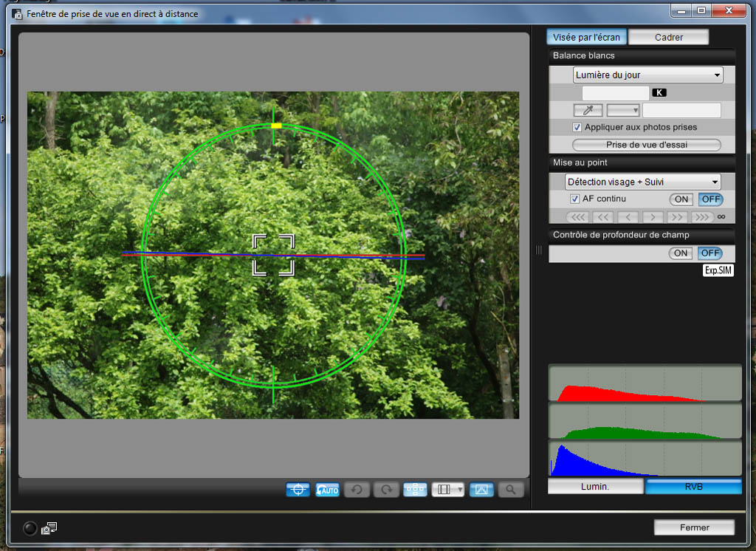
Task: Toggle the overlay image display icon
Action: pyautogui.click(x=481, y=490)
